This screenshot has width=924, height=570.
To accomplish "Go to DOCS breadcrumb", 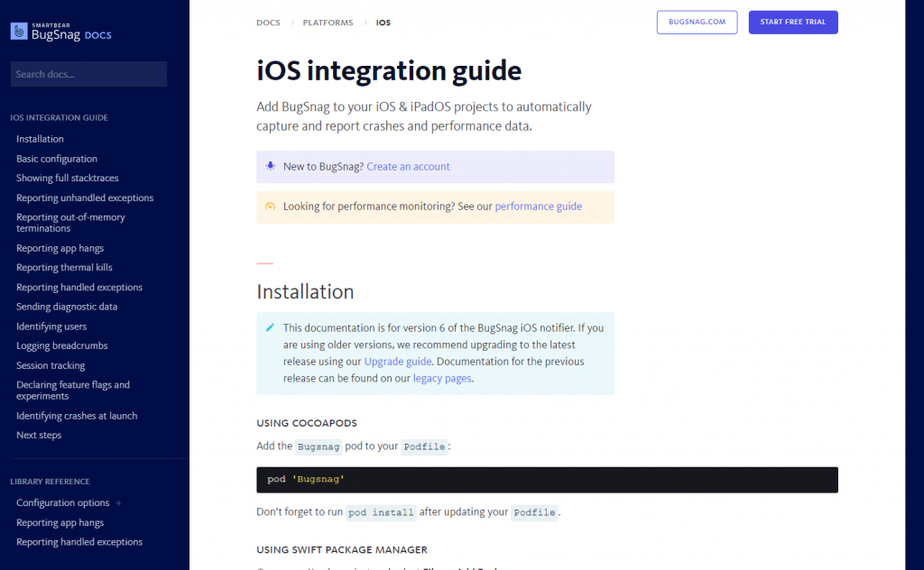I will 268,23.
